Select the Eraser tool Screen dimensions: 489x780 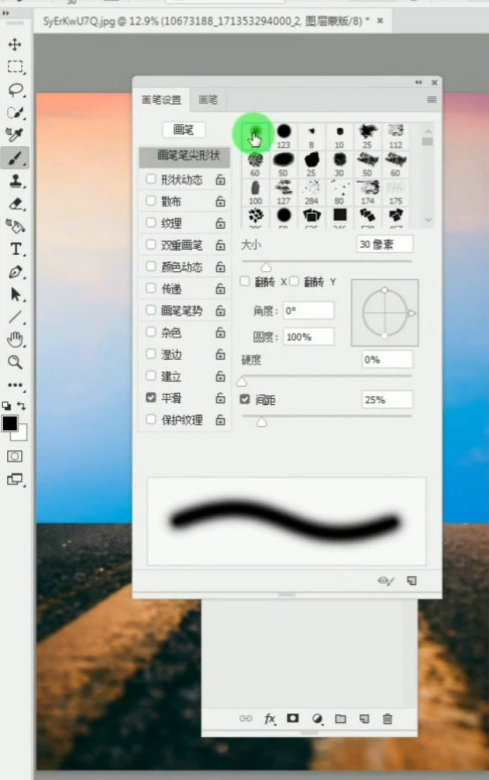[x=15, y=203]
